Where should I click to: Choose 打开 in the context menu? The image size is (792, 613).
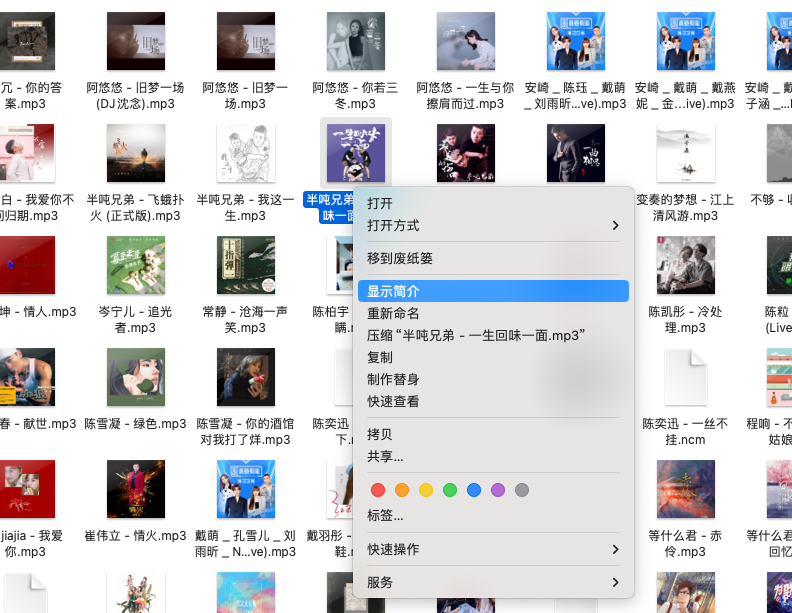point(493,203)
